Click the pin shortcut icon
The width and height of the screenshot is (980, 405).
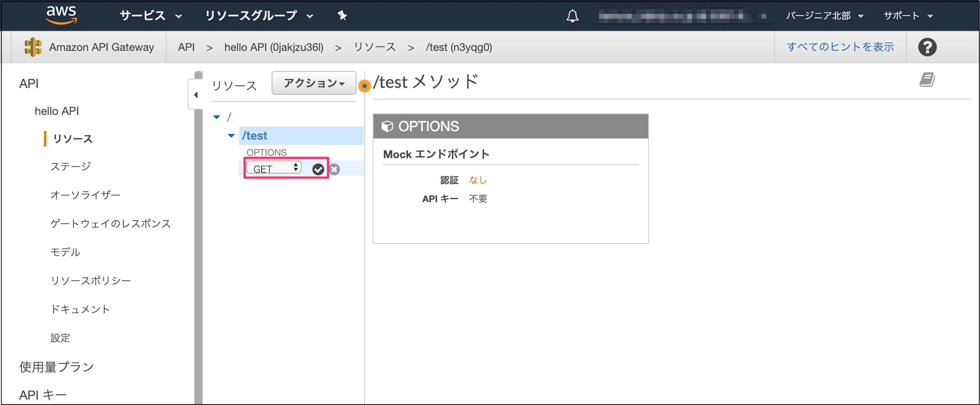342,16
